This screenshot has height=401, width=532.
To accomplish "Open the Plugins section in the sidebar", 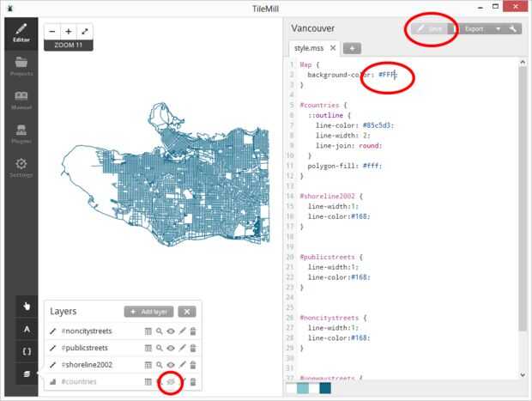I will tap(21, 134).
